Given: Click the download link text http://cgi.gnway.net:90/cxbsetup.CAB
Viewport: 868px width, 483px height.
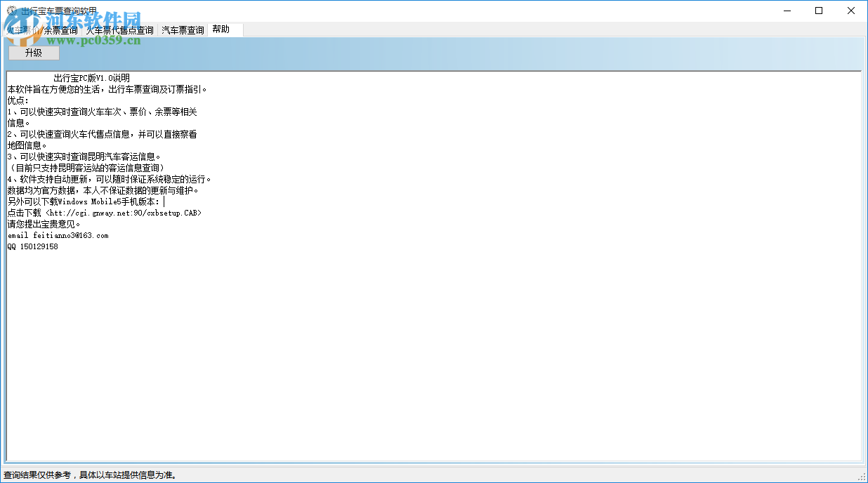Looking at the screenshot, I should coord(124,213).
